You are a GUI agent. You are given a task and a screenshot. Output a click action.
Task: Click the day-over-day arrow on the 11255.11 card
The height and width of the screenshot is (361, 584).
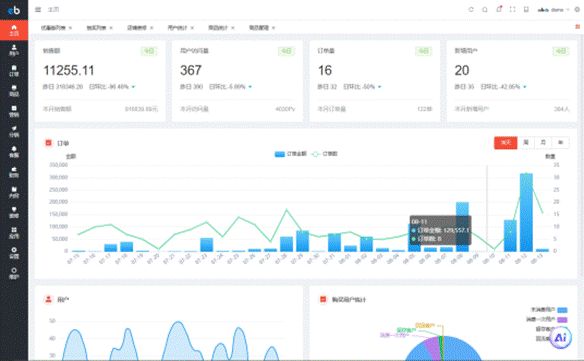pyautogui.click(x=133, y=87)
